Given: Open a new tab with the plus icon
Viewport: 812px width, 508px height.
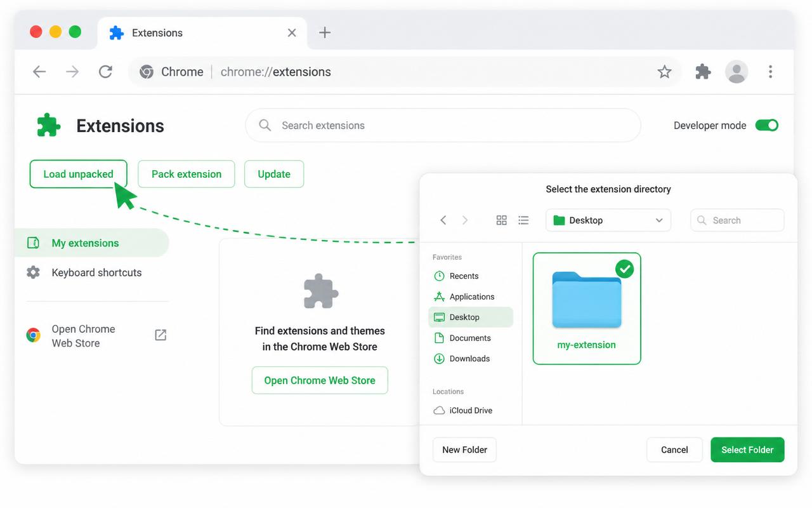Looking at the screenshot, I should [325, 32].
